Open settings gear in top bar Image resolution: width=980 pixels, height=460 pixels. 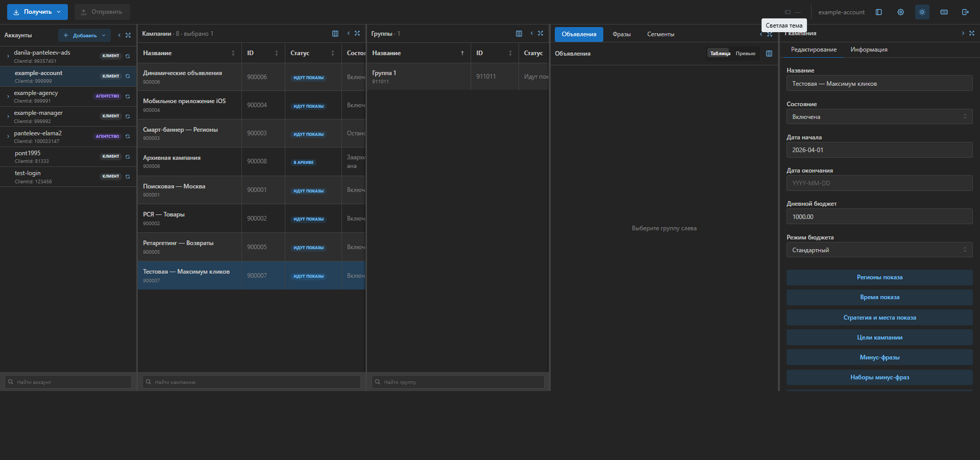click(x=900, y=12)
